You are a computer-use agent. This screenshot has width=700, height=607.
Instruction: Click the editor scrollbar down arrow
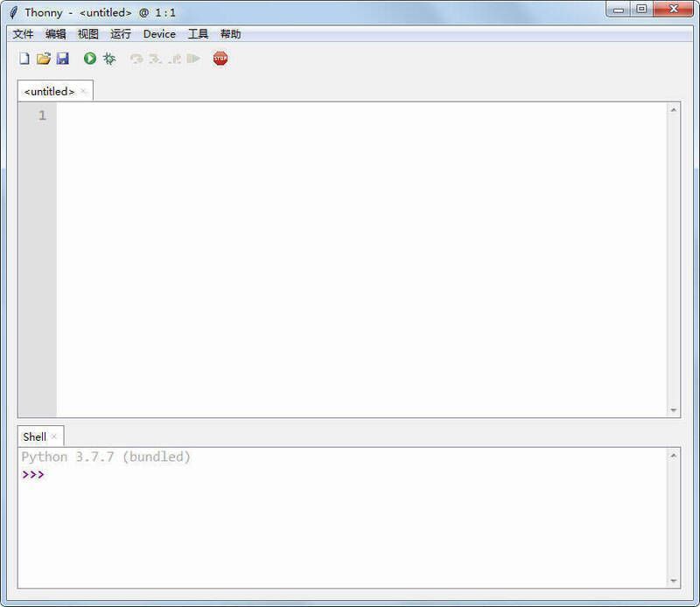674,410
